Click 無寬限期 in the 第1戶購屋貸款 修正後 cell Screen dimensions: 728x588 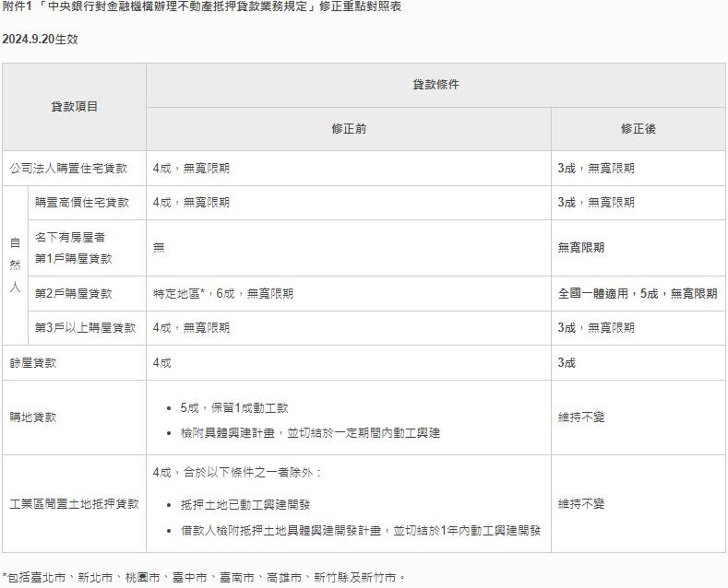[x=581, y=248]
